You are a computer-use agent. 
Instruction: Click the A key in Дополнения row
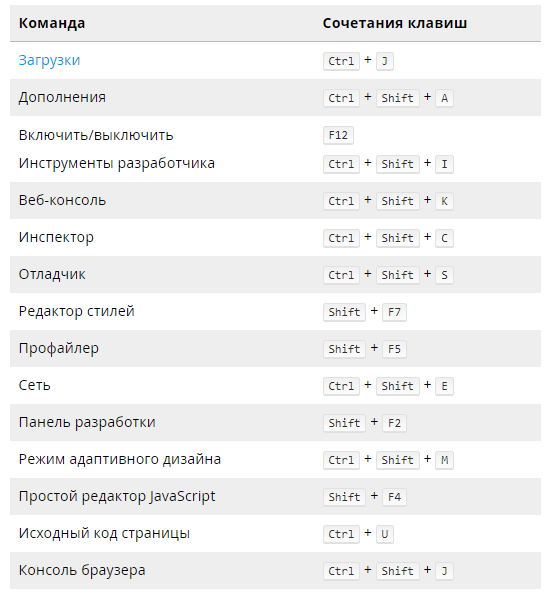point(444,98)
